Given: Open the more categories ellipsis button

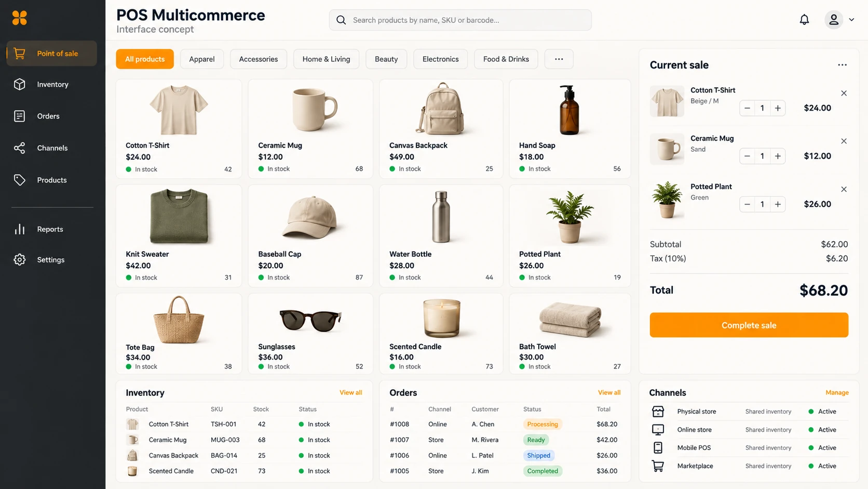Looking at the screenshot, I should click(559, 59).
